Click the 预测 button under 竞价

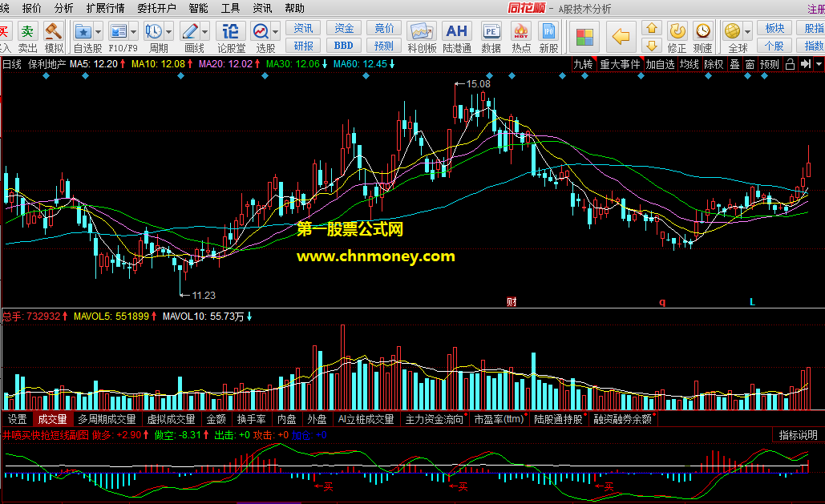[384, 46]
